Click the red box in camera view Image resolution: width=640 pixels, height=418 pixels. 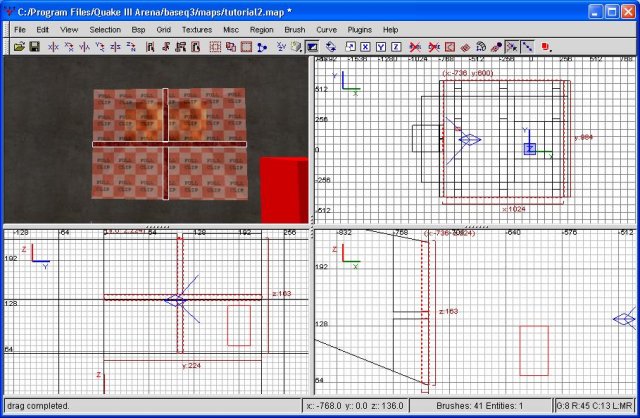tap(284, 190)
